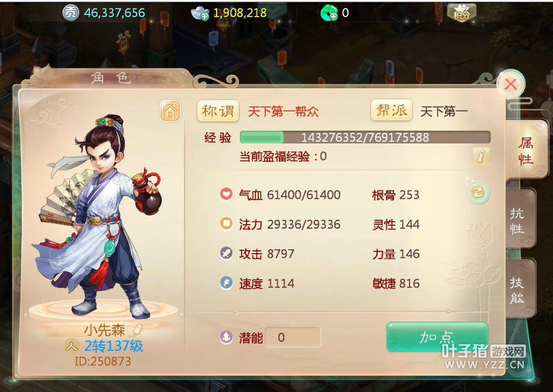Click the round green refresh attributes icon
Screen dimensions: 553x392
(x=478, y=193)
